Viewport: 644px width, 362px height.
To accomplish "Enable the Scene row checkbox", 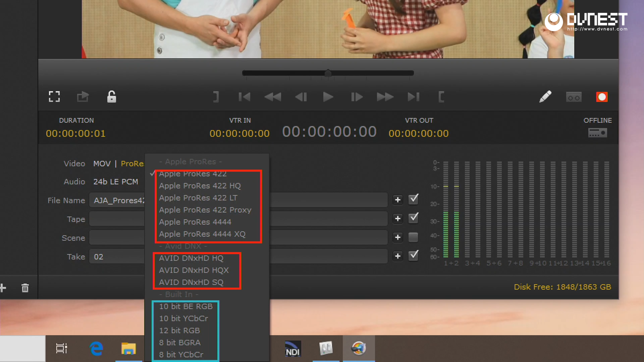I will tap(413, 237).
